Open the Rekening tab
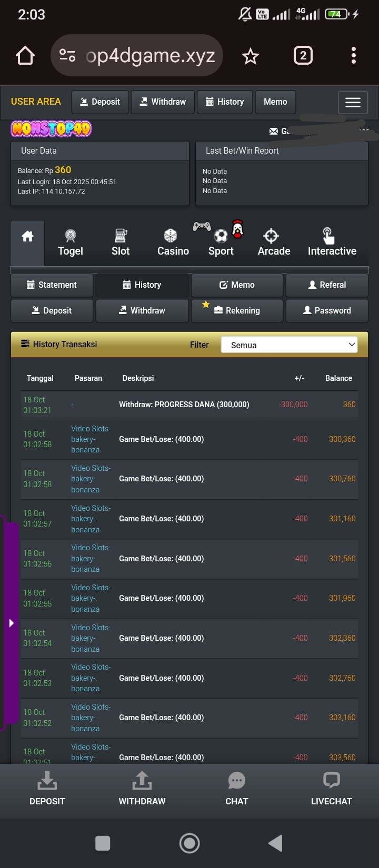Image resolution: width=379 pixels, height=868 pixels. tap(237, 310)
